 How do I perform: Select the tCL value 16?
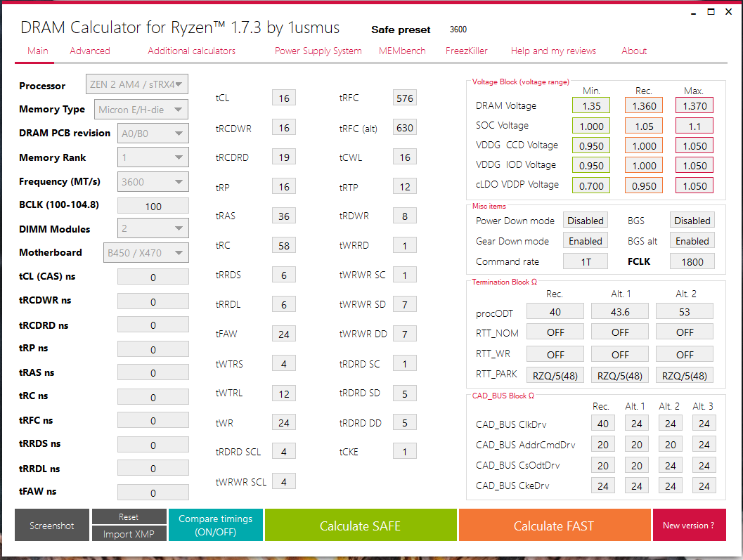pyautogui.click(x=284, y=98)
